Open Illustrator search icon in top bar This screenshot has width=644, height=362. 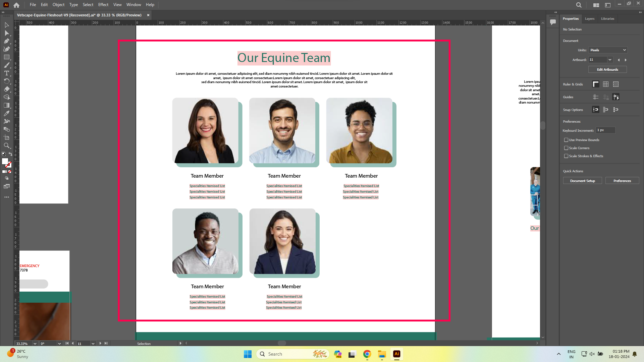579,5
